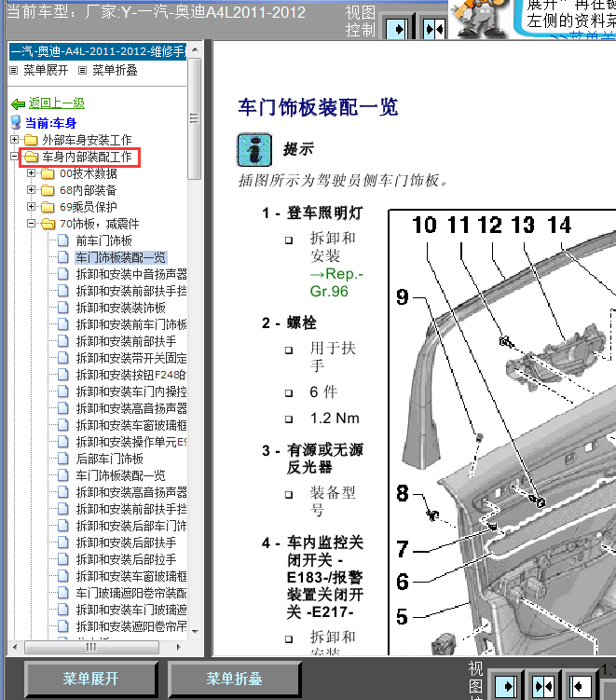Viewport: 616px width, 700px height.
Task: Click the horizontal scrollbar left arrow
Action: 15,647
